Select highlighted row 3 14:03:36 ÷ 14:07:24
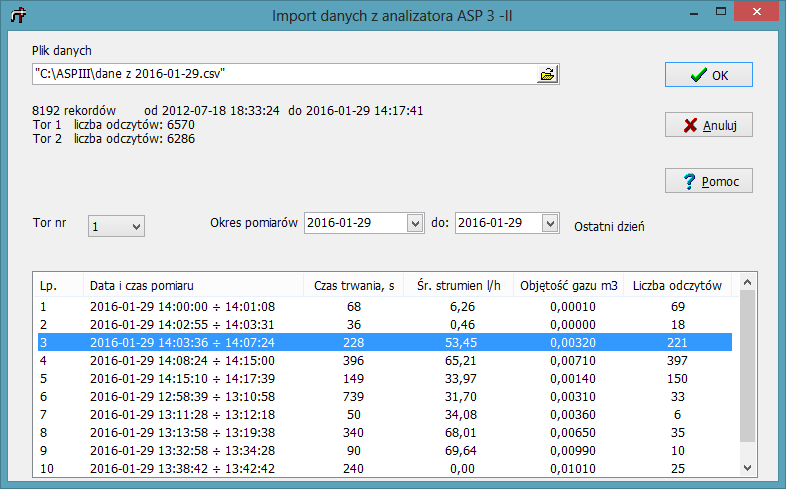Image resolution: width=786 pixels, height=489 pixels. (x=385, y=343)
